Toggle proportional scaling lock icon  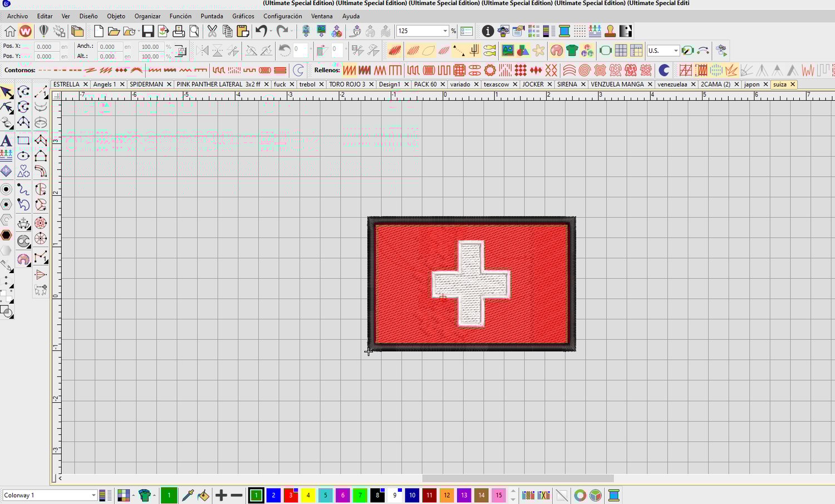(181, 51)
